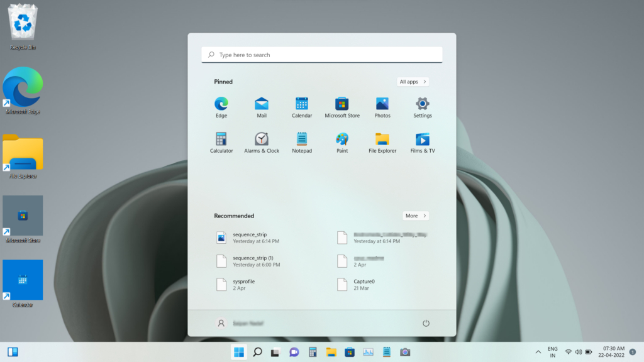Expand the system tray hidden icons chevron
This screenshot has height=362, width=644.
click(x=538, y=352)
